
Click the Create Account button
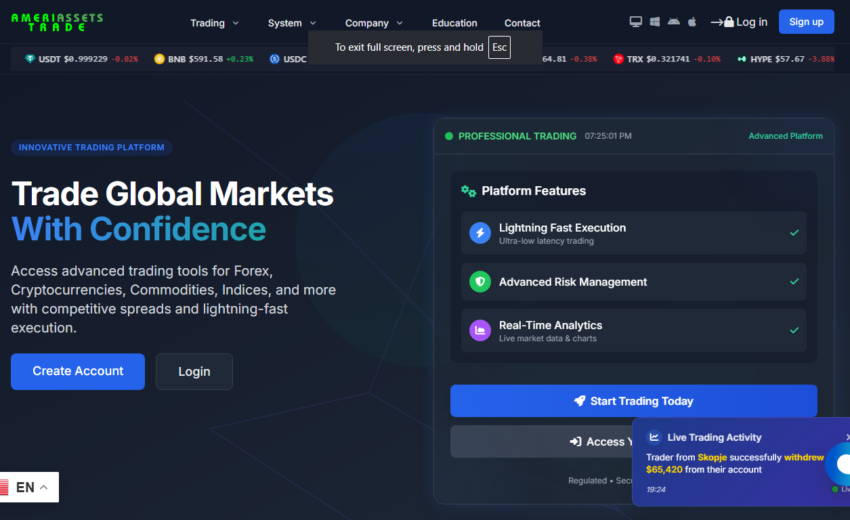pos(78,371)
